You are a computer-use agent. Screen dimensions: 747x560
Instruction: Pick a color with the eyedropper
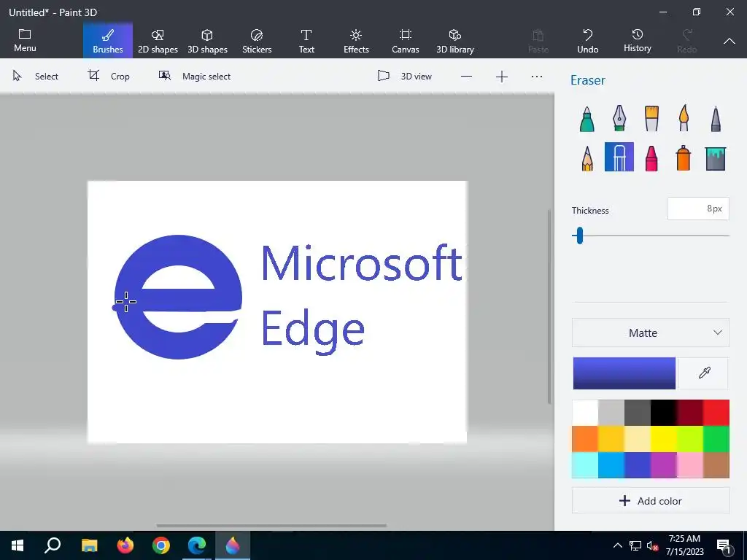[x=704, y=373]
